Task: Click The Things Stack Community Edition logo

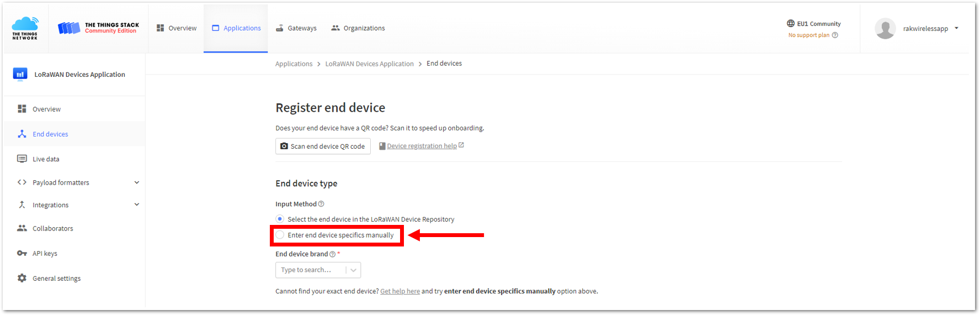Action: [x=99, y=28]
